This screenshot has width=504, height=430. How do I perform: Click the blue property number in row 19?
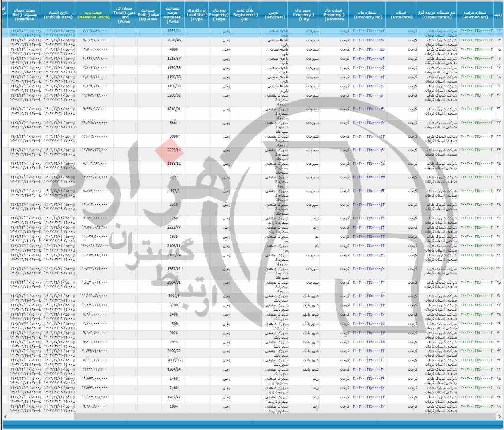(x=368, y=85)
